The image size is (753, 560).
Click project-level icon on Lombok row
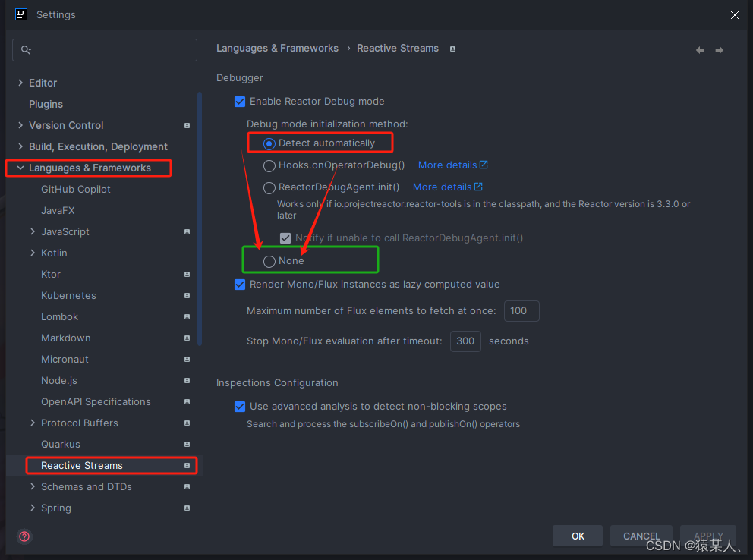pos(187,316)
